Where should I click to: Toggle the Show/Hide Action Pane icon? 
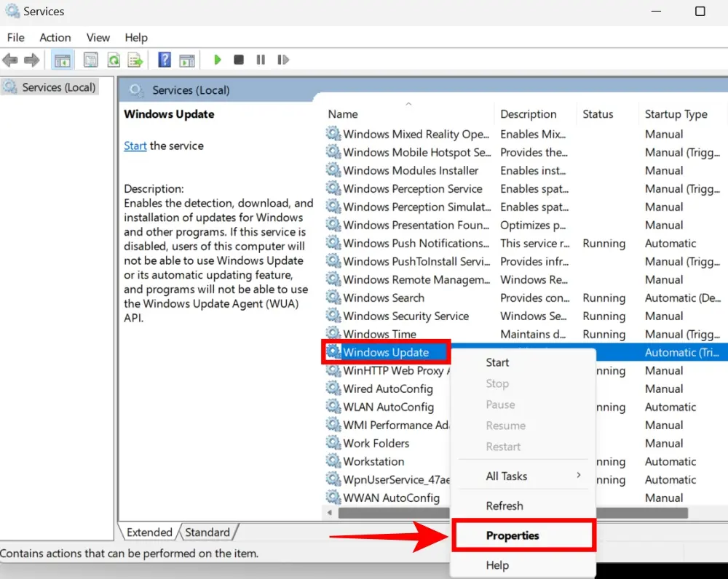pyautogui.click(x=187, y=60)
